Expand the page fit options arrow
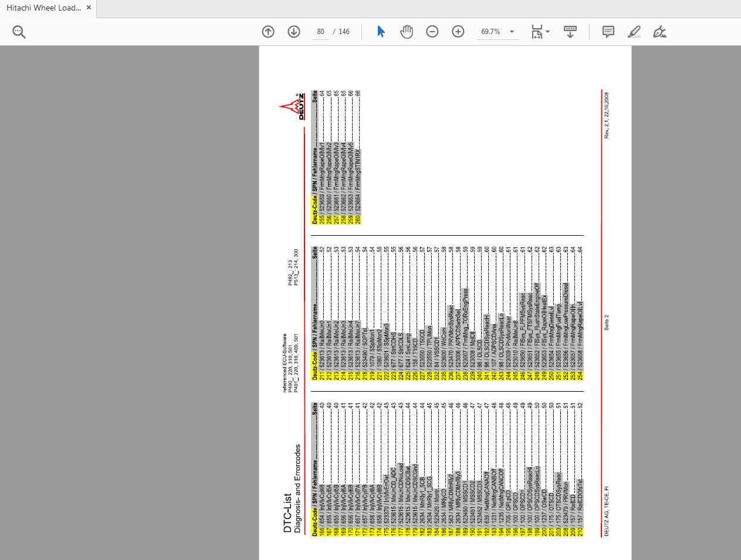This screenshot has width=741, height=560. pyautogui.click(x=548, y=32)
